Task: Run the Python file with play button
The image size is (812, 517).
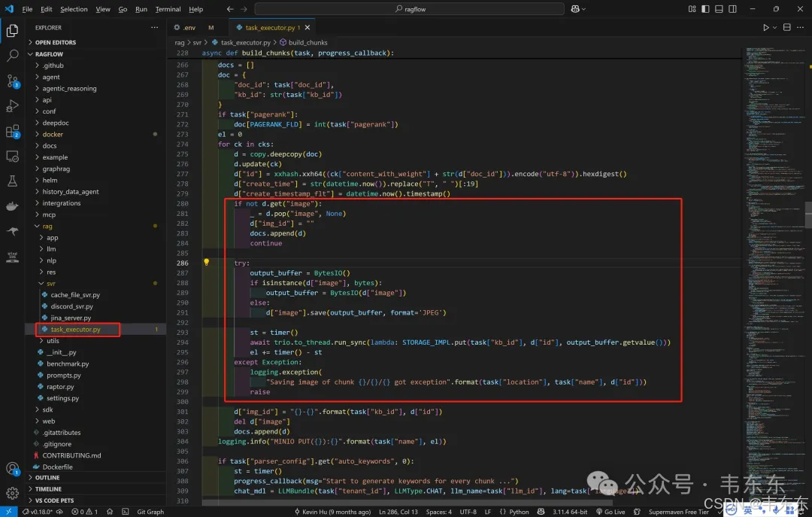Action: click(766, 28)
